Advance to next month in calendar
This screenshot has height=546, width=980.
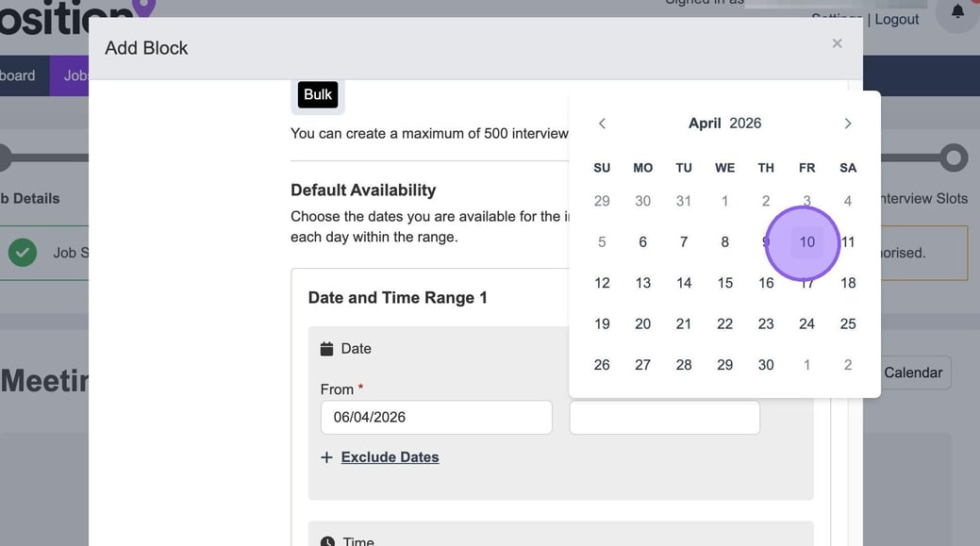pos(847,124)
